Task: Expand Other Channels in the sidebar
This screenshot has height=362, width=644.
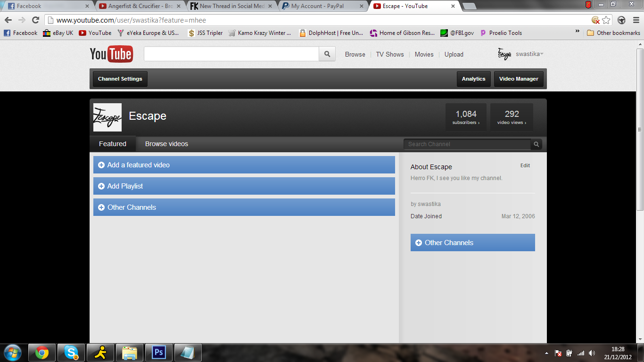Action: [x=473, y=243]
